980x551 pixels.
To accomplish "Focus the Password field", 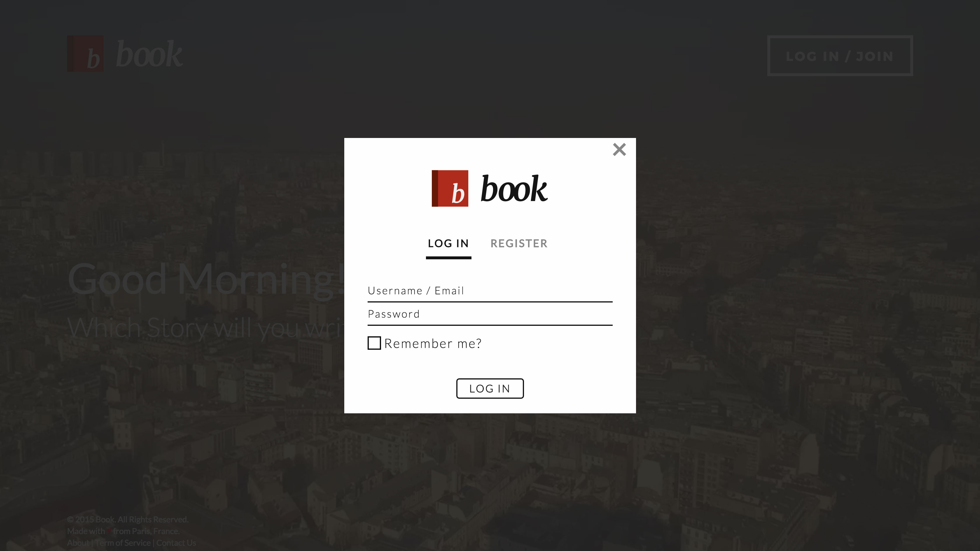I will (x=490, y=314).
